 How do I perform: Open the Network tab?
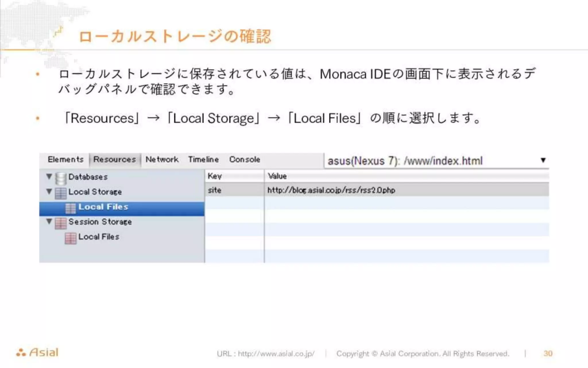(162, 159)
